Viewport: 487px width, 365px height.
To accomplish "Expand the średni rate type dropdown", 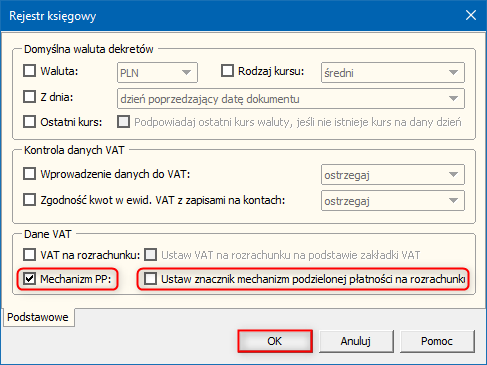I will [x=393, y=72].
